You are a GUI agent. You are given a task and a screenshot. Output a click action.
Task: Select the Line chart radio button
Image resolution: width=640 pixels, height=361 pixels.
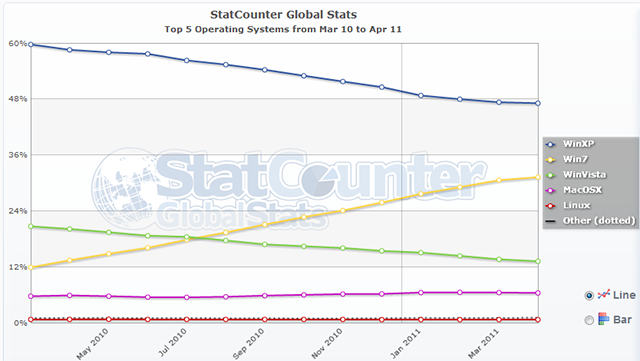click(x=589, y=295)
